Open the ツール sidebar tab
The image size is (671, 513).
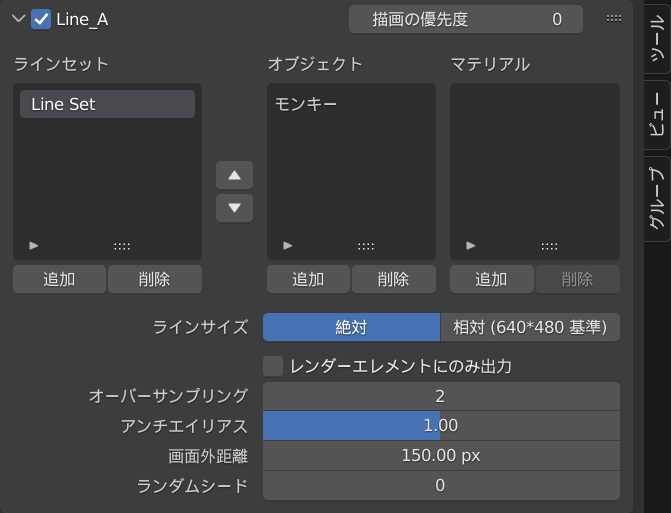tap(656, 39)
